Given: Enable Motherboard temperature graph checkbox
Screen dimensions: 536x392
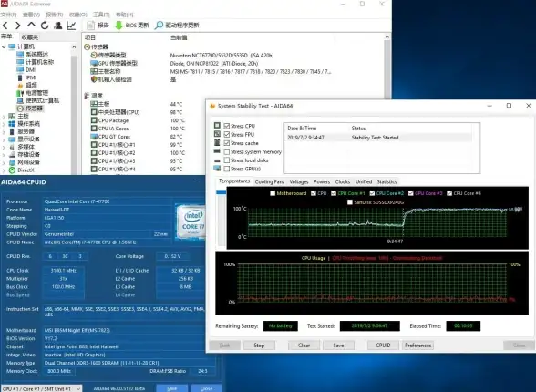Looking at the screenshot, I should (x=273, y=193).
